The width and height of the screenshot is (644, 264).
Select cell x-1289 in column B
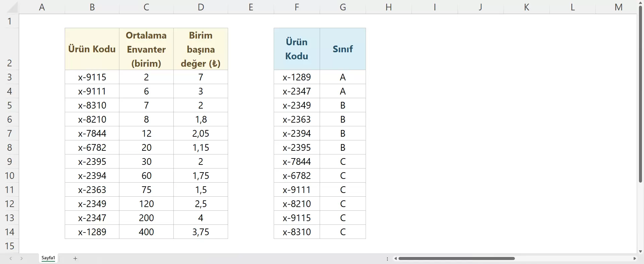coord(92,232)
